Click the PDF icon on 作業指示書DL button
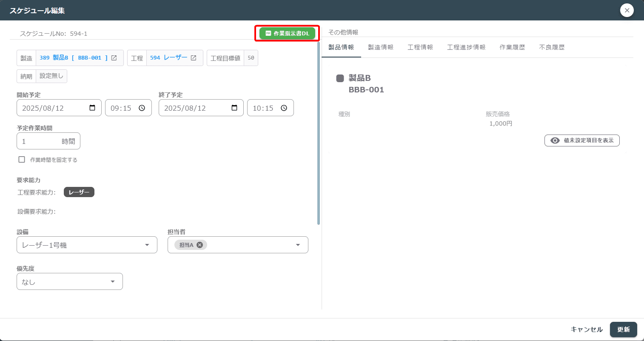 (268, 33)
